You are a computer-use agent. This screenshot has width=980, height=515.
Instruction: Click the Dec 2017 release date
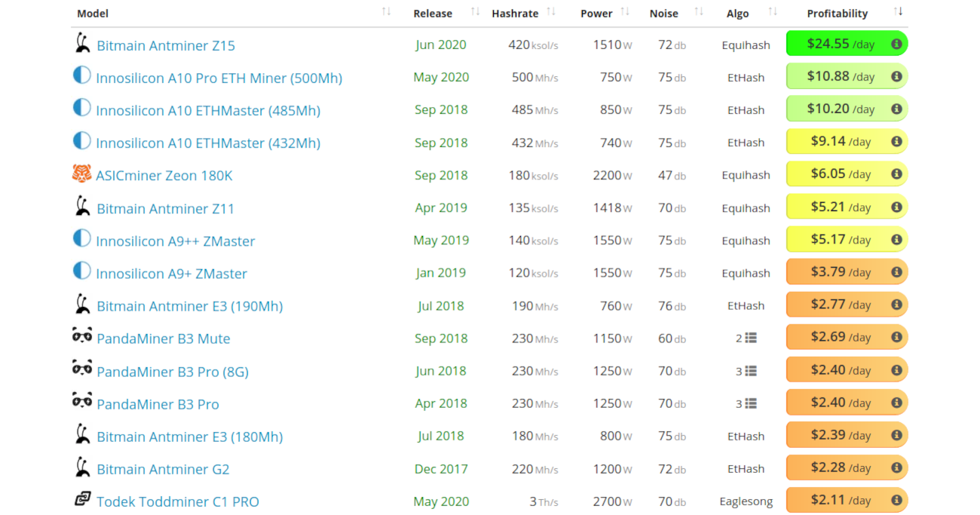pyautogui.click(x=441, y=469)
